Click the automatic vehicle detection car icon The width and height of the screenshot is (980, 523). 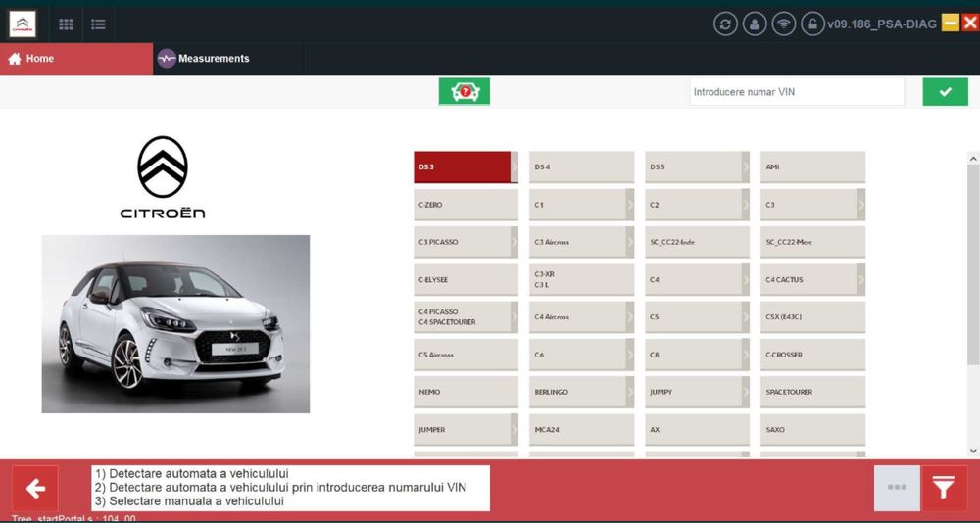tap(465, 91)
